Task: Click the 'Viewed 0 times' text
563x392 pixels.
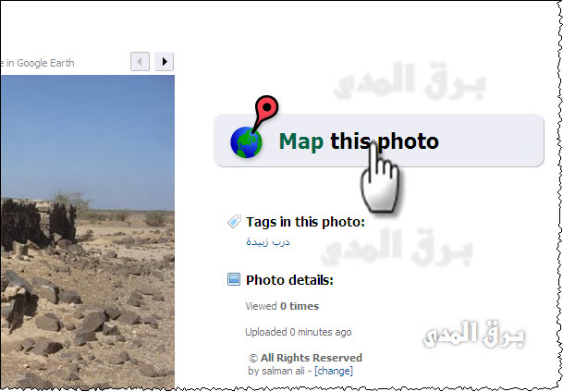Action: pos(282,306)
